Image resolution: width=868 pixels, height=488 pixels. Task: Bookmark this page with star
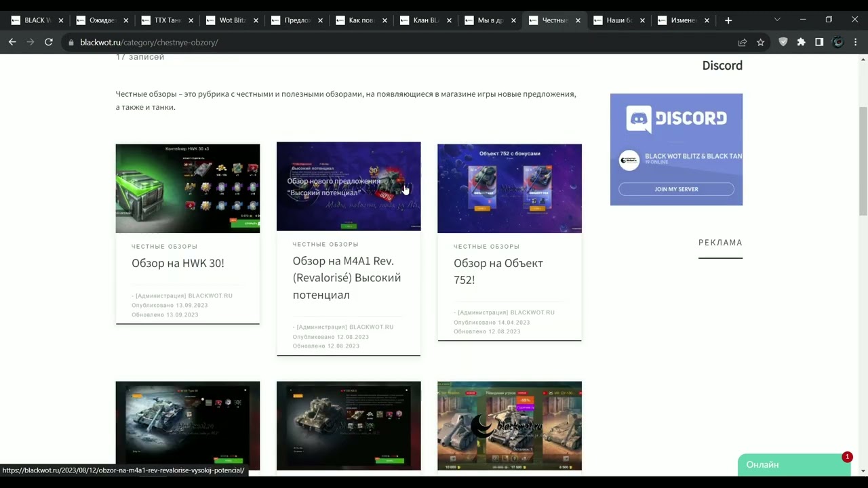coord(761,42)
